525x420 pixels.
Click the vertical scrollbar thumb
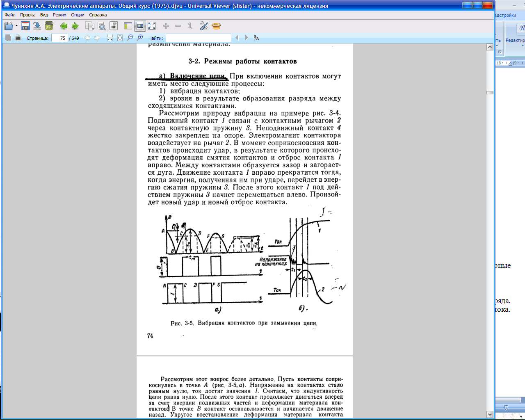tap(490, 93)
